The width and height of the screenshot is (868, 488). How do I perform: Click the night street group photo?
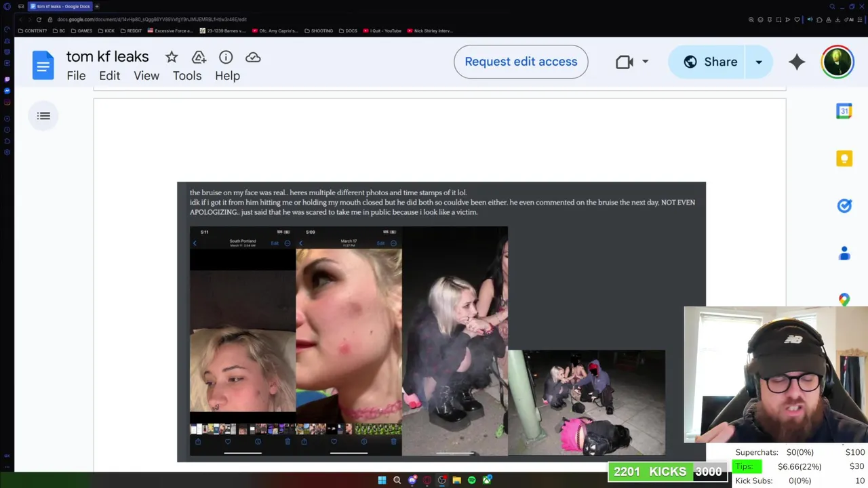(x=587, y=402)
